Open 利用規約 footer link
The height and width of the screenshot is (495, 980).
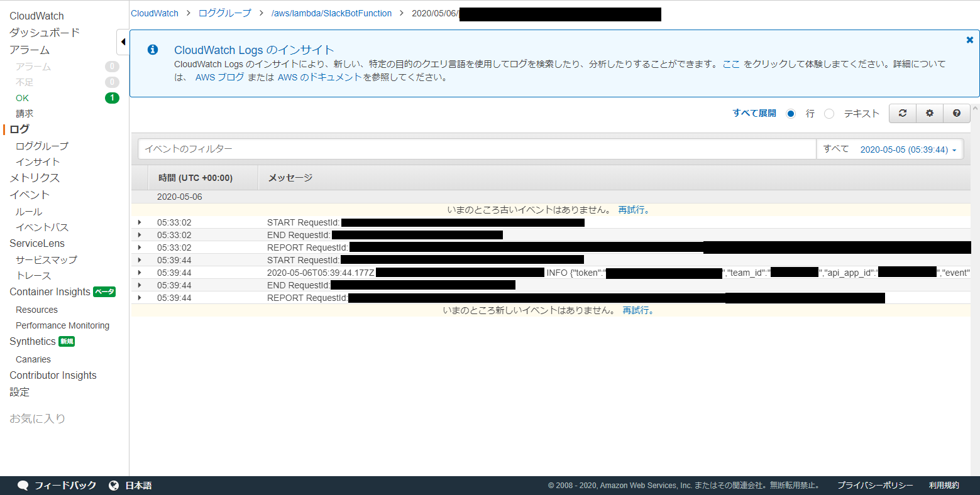[x=944, y=486]
